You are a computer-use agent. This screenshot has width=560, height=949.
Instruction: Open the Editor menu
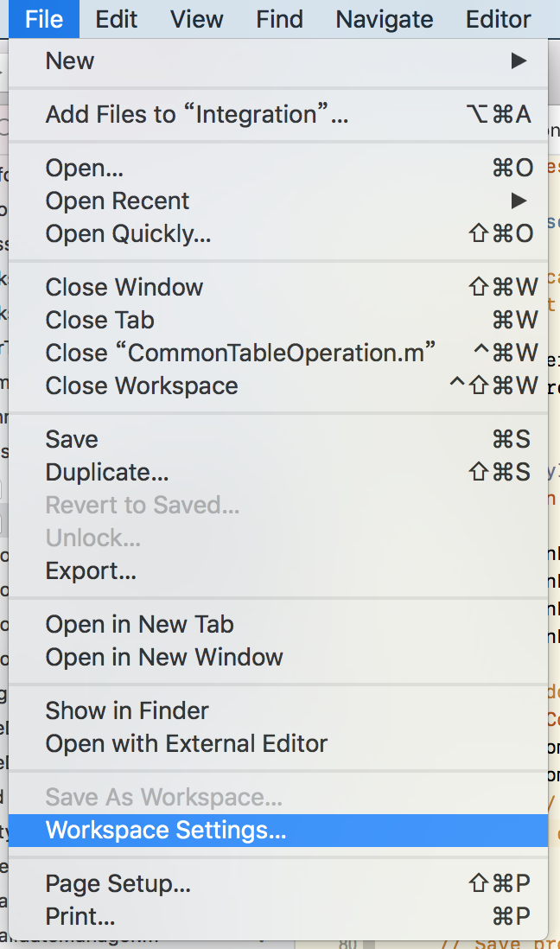499,19
